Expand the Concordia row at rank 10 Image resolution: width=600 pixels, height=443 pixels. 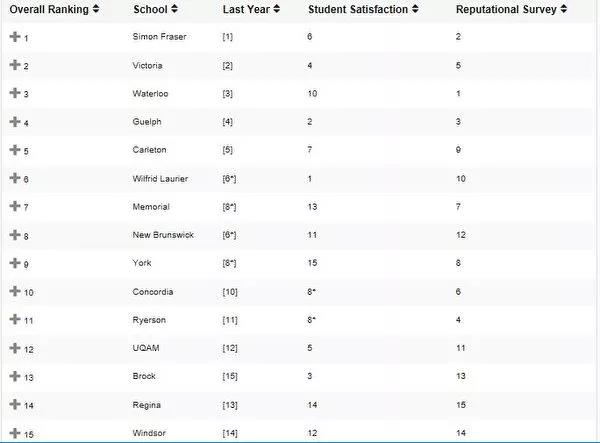[x=15, y=291]
